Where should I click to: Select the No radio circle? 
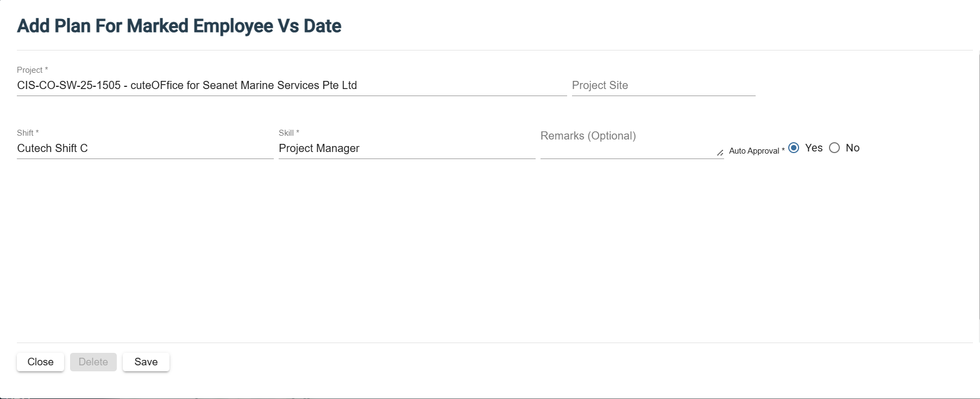point(834,148)
